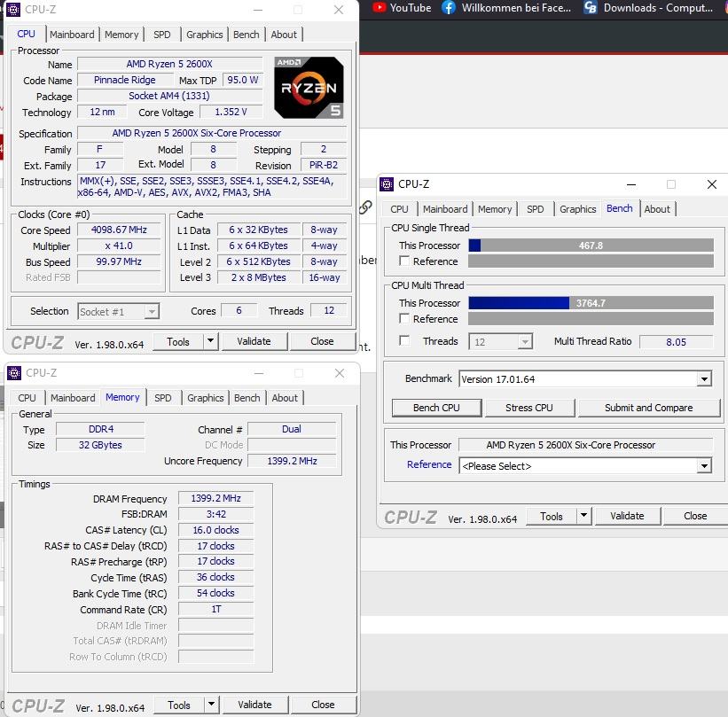Click the Max TDP 95.0 W value
Viewport: 728px width, 717px height.
point(242,80)
